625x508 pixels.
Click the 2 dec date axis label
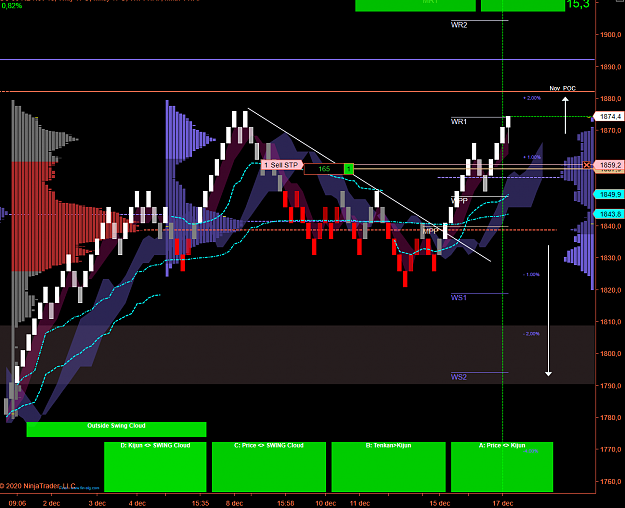[51, 503]
